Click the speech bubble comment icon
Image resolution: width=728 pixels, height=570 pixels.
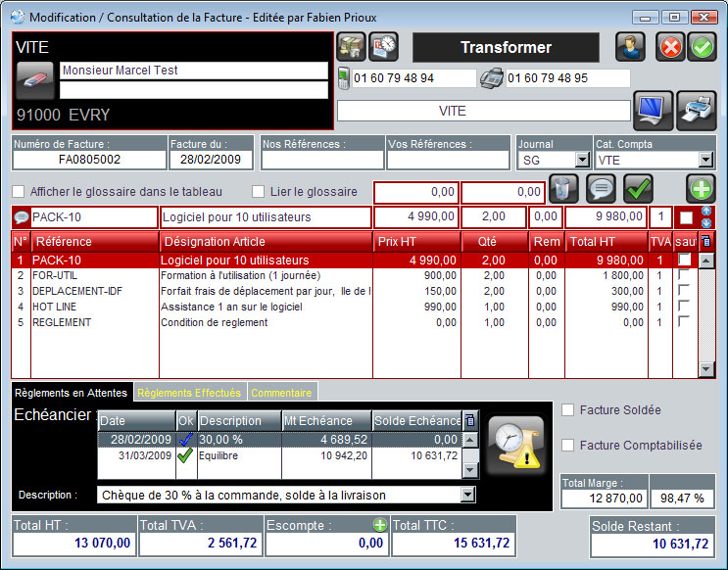point(600,188)
